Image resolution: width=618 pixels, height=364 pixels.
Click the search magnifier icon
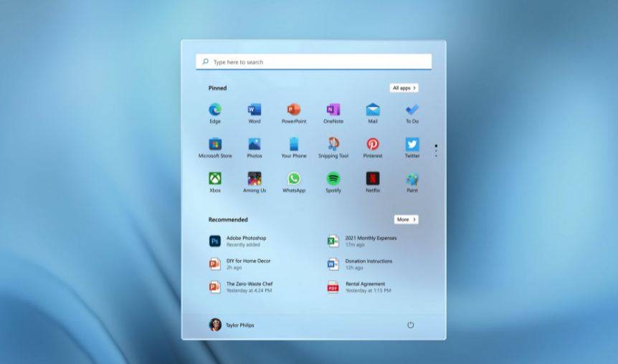click(205, 62)
